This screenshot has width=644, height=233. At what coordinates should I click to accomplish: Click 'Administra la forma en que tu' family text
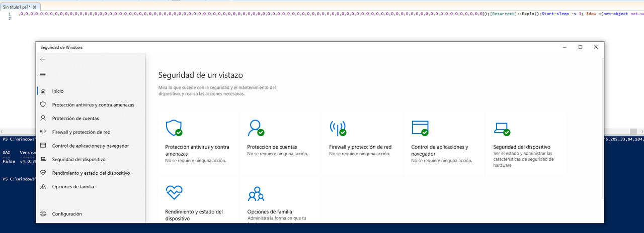click(277, 218)
